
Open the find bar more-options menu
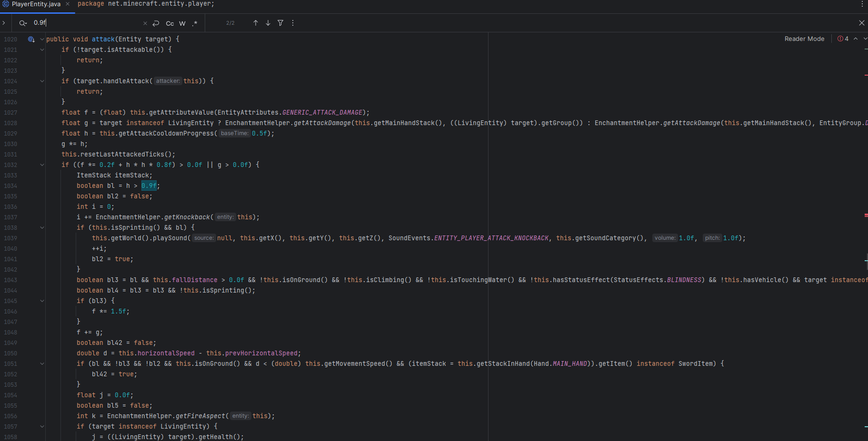pos(293,23)
